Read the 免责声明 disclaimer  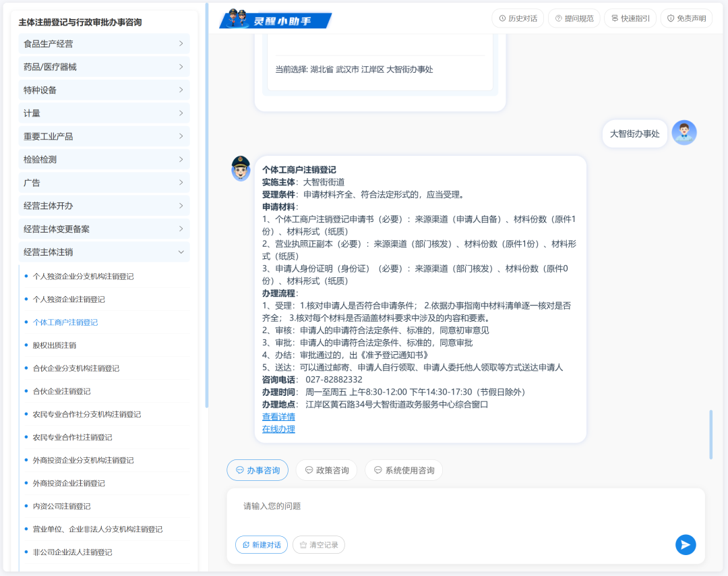pyautogui.click(x=686, y=18)
